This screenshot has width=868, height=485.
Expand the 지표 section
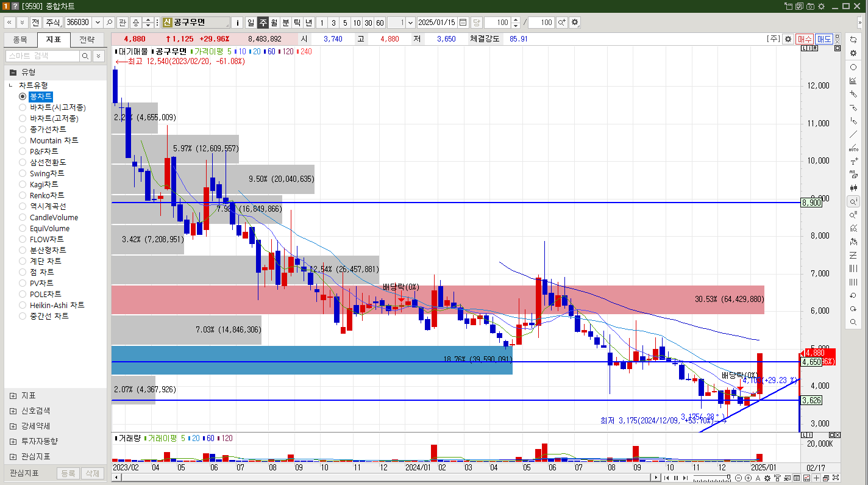pos(13,395)
